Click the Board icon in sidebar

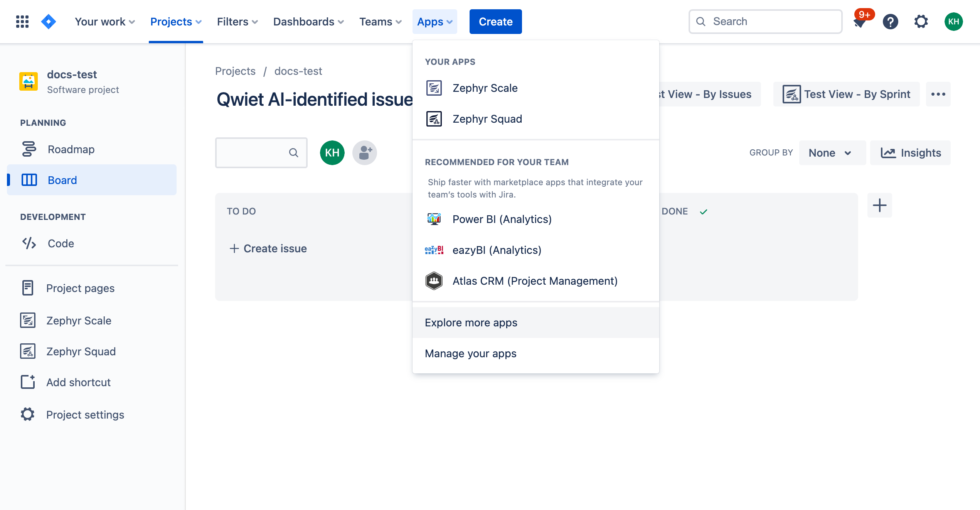[x=29, y=180]
